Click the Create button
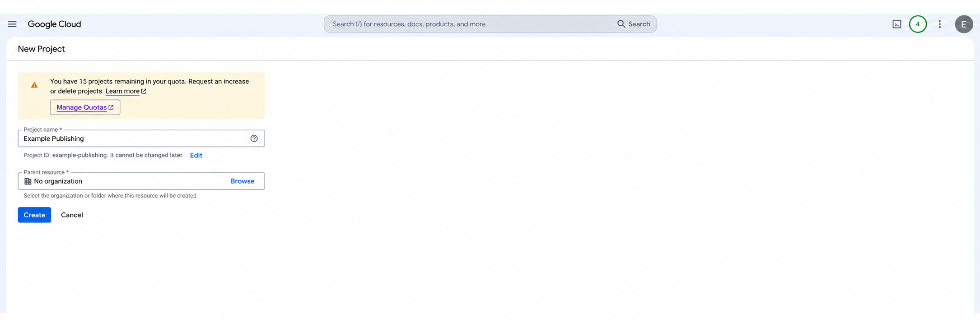980x327 pixels. click(x=34, y=215)
